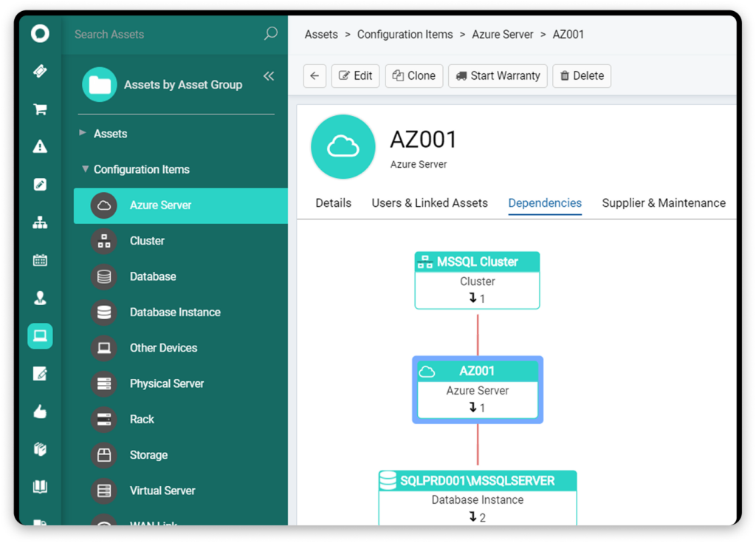The height and width of the screenshot is (543, 756).
Task: Click the thumbs up sidebar icon
Action: coord(40,411)
